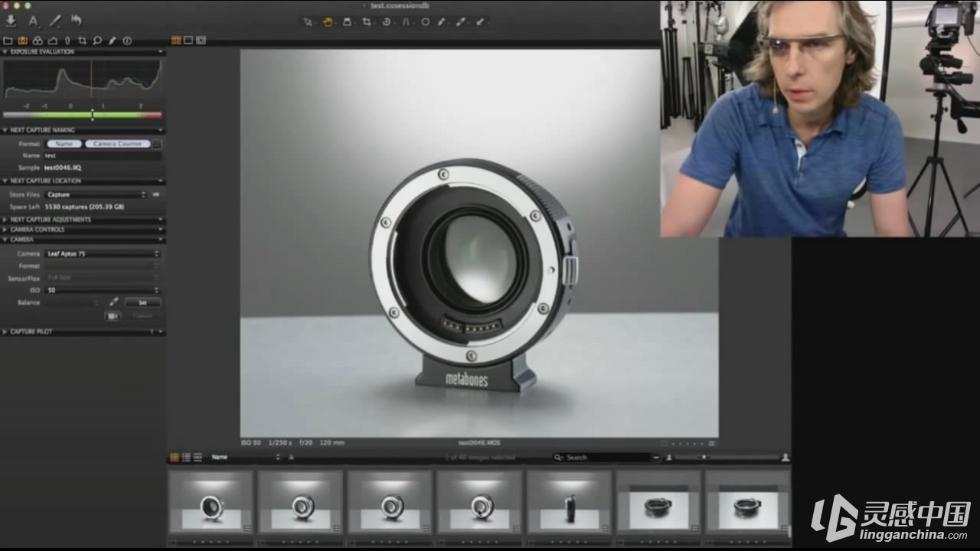Open the Exposure Evaluation panel options menu

[x=161, y=52]
